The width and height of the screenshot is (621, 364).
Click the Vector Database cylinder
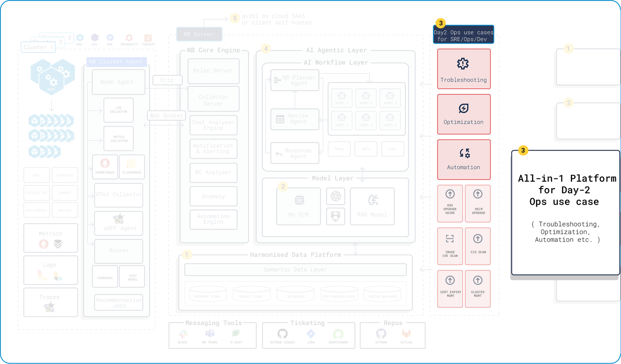(x=382, y=293)
